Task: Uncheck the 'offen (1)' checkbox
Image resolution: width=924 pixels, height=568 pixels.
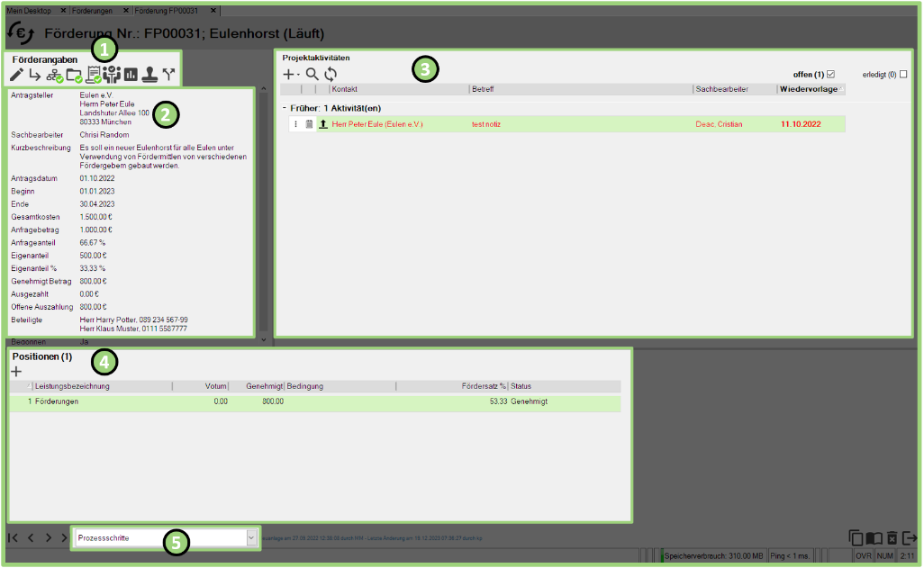Action: pyautogui.click(x=831, y=74)
